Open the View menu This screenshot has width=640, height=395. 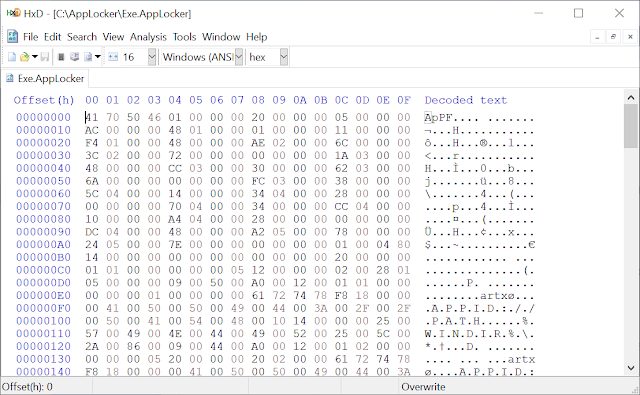(113, 37)
